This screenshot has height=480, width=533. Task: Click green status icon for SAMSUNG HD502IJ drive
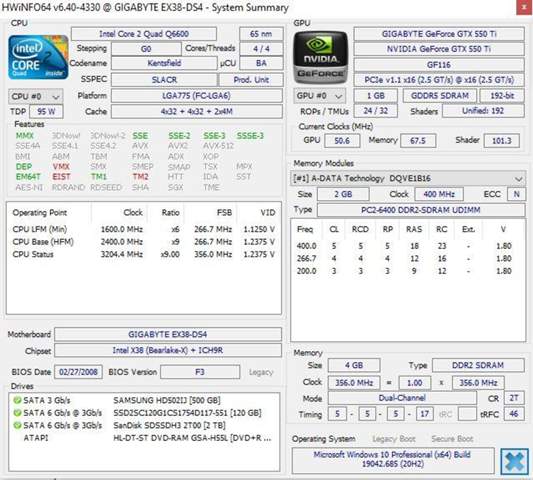click(x=17, y=400)
